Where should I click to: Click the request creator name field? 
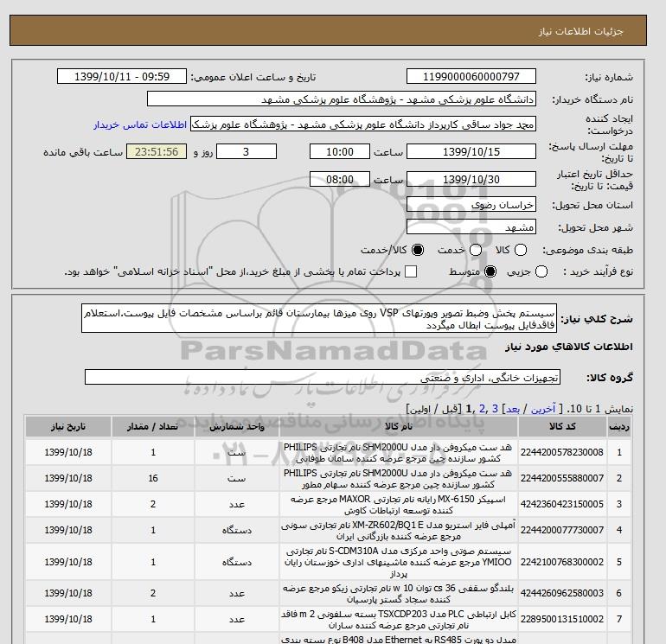point(363,124)
